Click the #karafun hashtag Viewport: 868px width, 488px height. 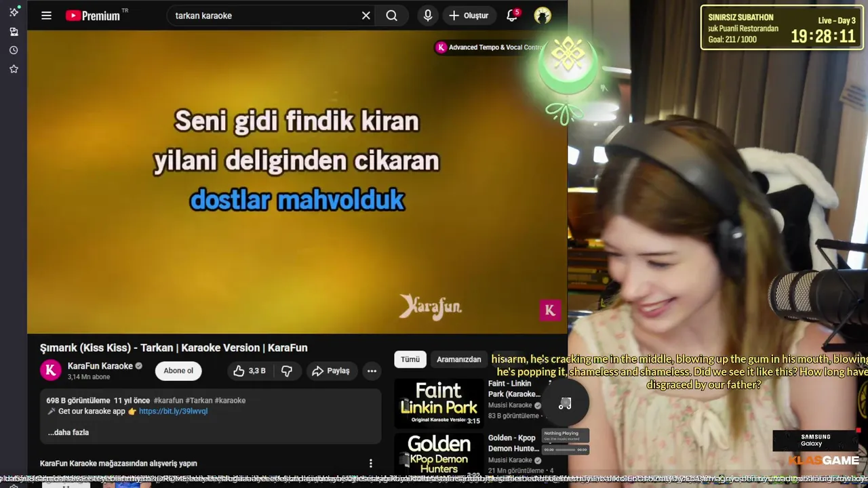pyautogui.click(x=168, y=401)
